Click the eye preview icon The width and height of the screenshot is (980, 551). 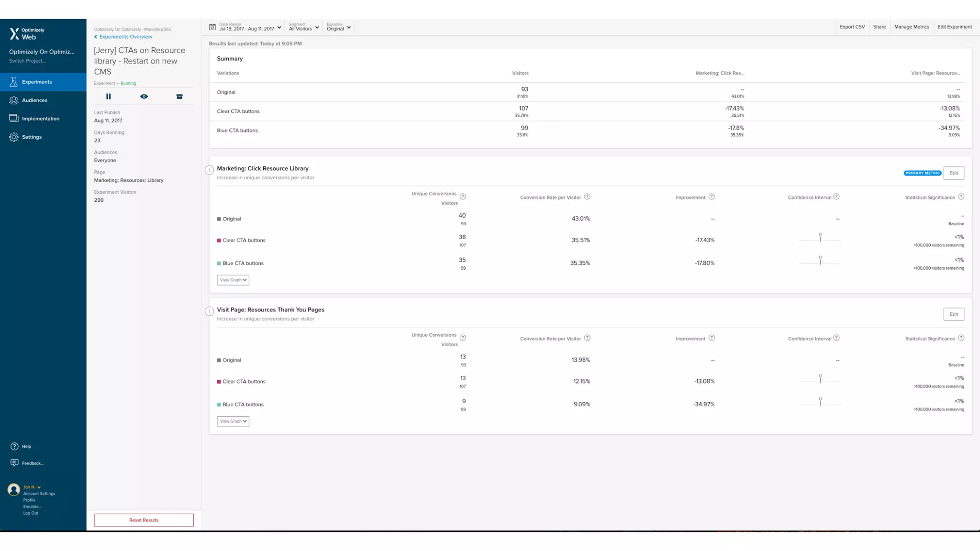point(144,97)
